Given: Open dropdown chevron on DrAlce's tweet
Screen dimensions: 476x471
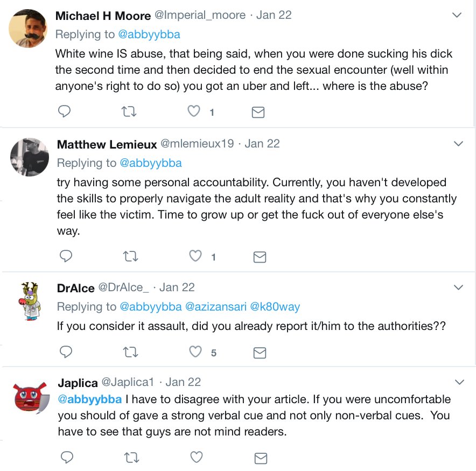Looking at the screenshot, I should 458,287.
